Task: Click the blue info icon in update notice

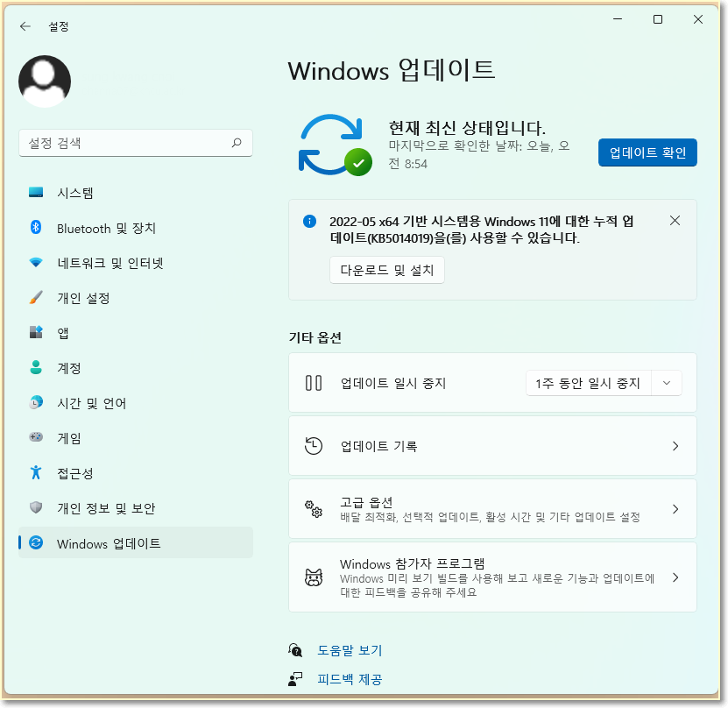Action: (x=309, y=221)
